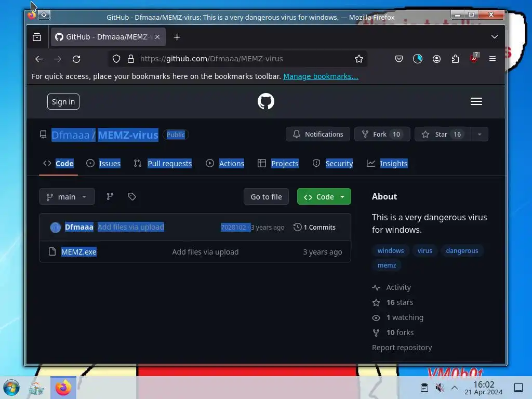Select the windows topic tag
This screenshot has height=399, width=532.
point(391,251)
